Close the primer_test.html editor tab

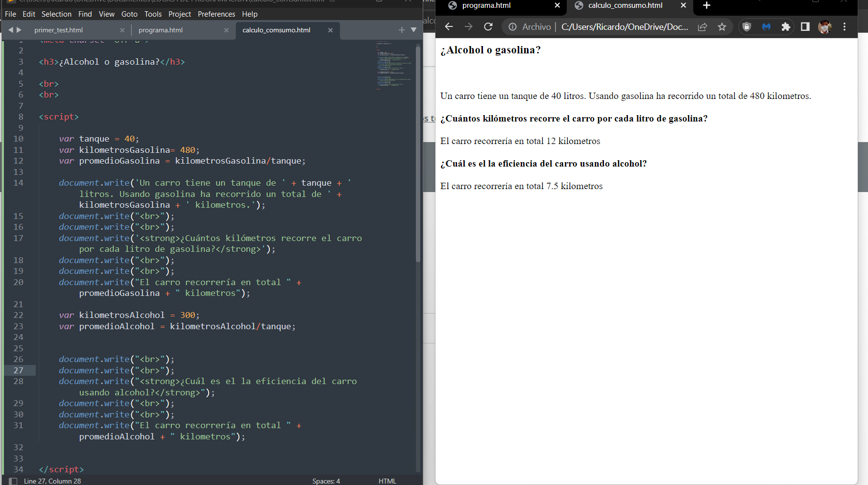point(122,30)
